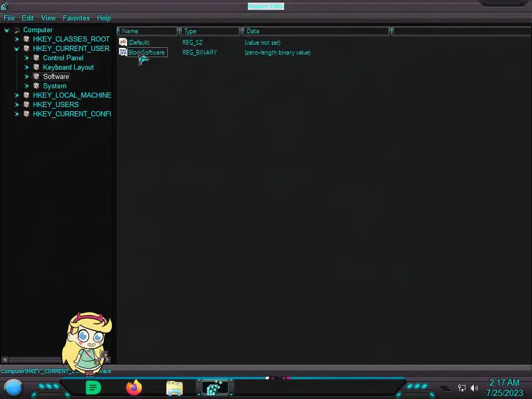The width and height of the screenshot is (532, 399).
Task: Click REG_SZ type cell
Action: [192, 43]
